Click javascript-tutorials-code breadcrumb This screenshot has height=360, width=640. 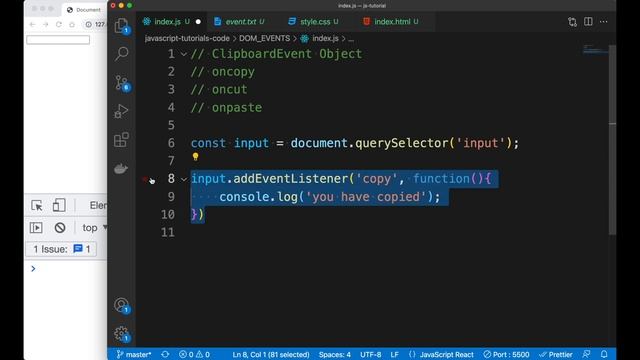[187, 38]
